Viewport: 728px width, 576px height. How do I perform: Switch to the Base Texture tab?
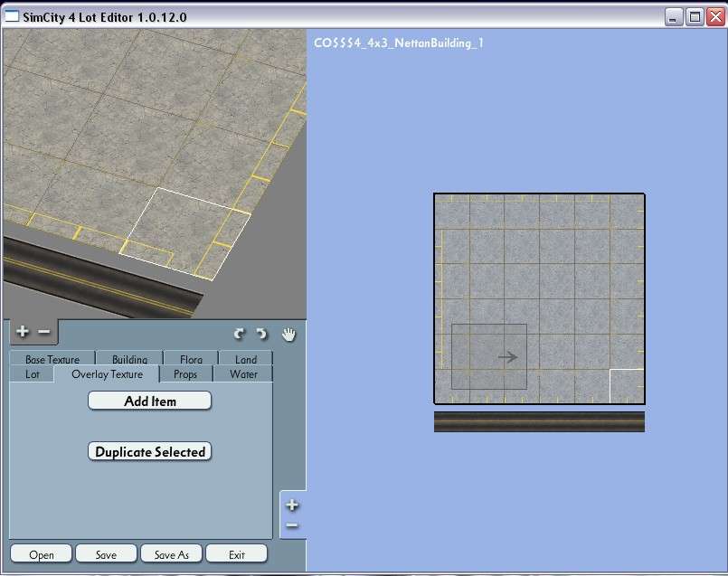[52, 359]
